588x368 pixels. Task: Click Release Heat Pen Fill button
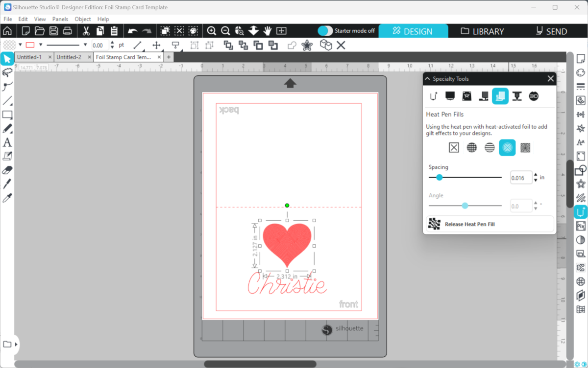(x=490, y=224)
